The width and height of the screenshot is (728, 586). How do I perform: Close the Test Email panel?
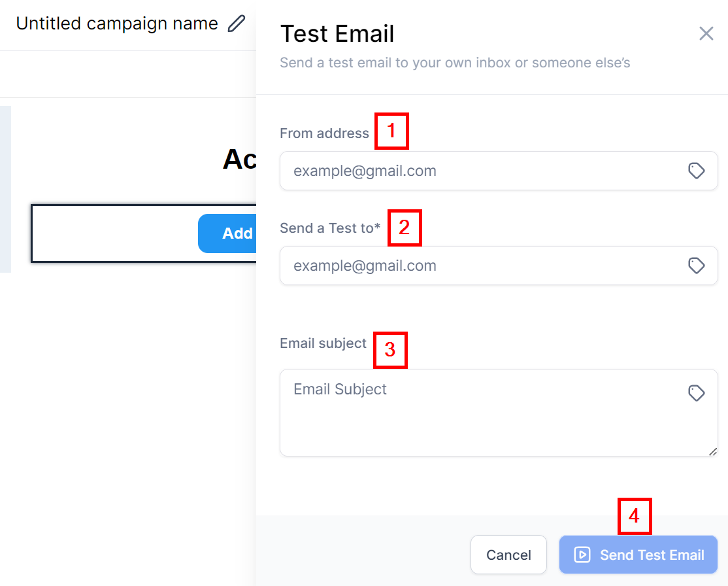click(x=706, y=33)
